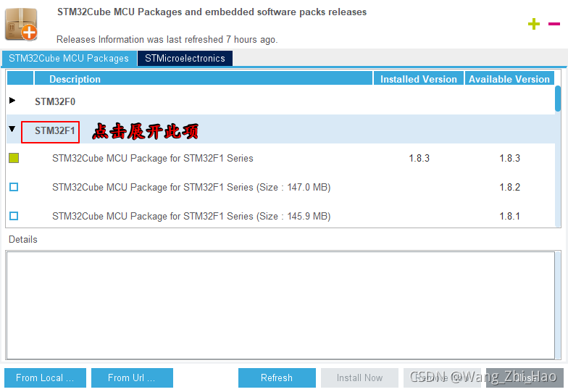Click the magenta minus collapse-all icon
This screenshot has height=392, width=568.
pyautogui.click(x=554, y=24)
